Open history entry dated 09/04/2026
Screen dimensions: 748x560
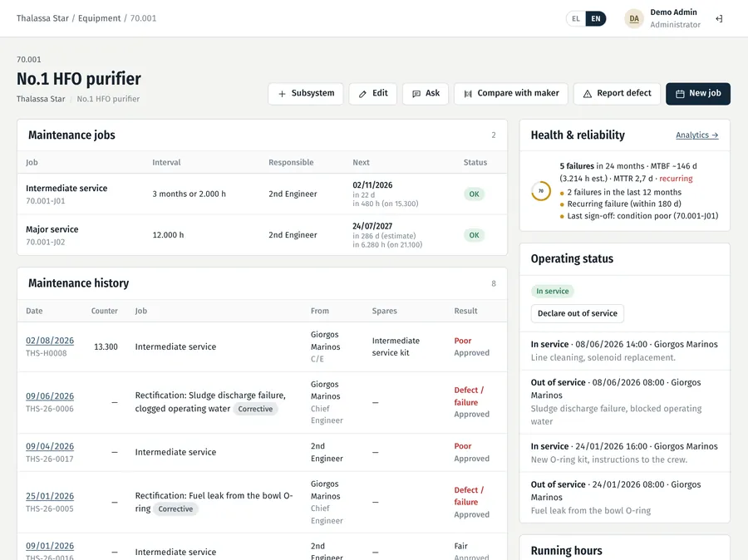pos(50,446)
